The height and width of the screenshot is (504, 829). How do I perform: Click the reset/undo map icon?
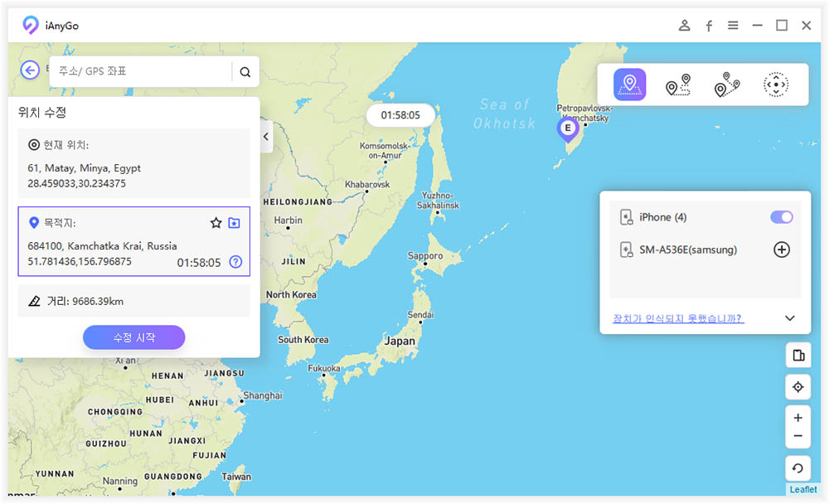click(x=798, y=468)
